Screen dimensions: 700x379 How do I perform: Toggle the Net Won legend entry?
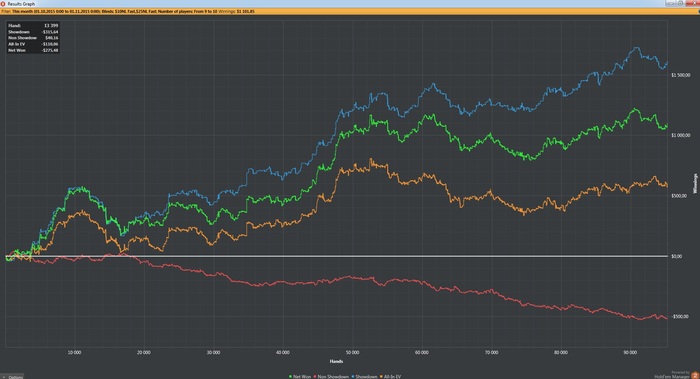click(300, 377)
